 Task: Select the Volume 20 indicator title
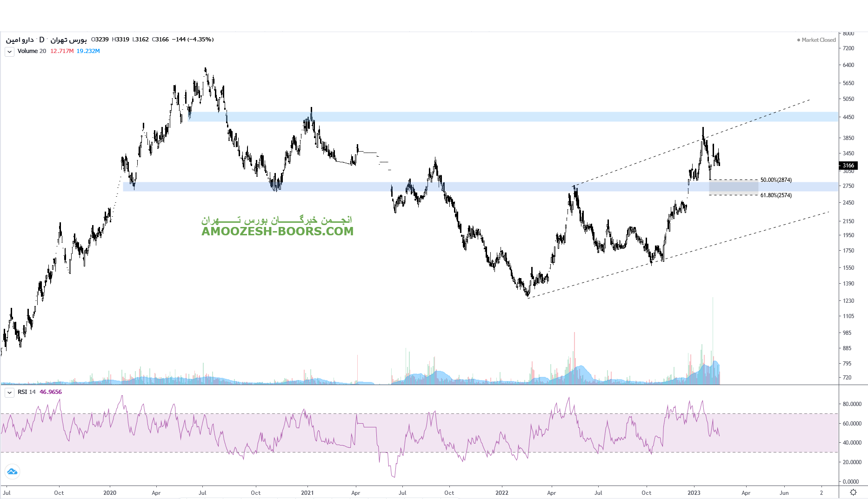click(32, 51)
